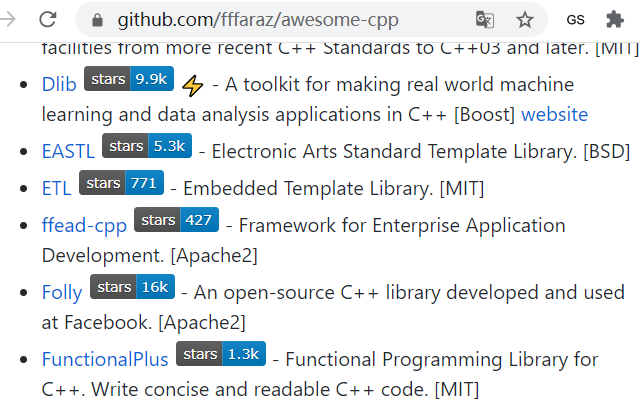Bookmark this page with the star icon
Screen dimensions: 640x400
pyautogui.click(x=524, y=20)
